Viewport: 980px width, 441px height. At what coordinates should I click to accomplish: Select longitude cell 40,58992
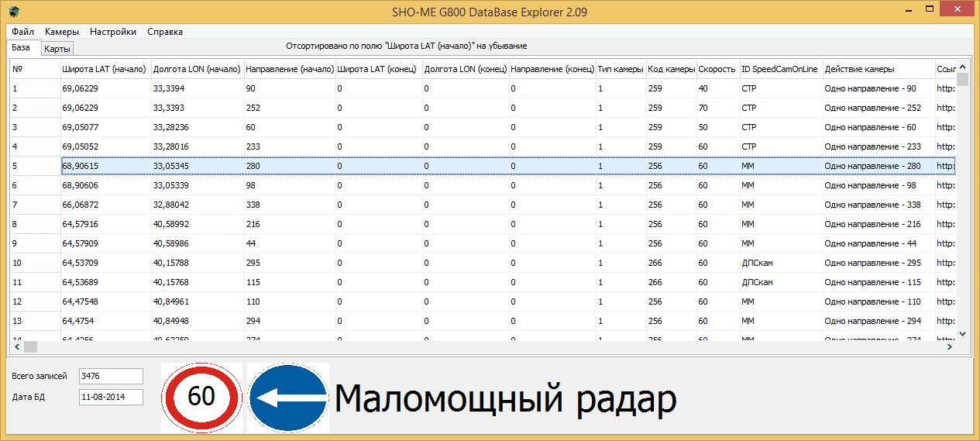198,224
